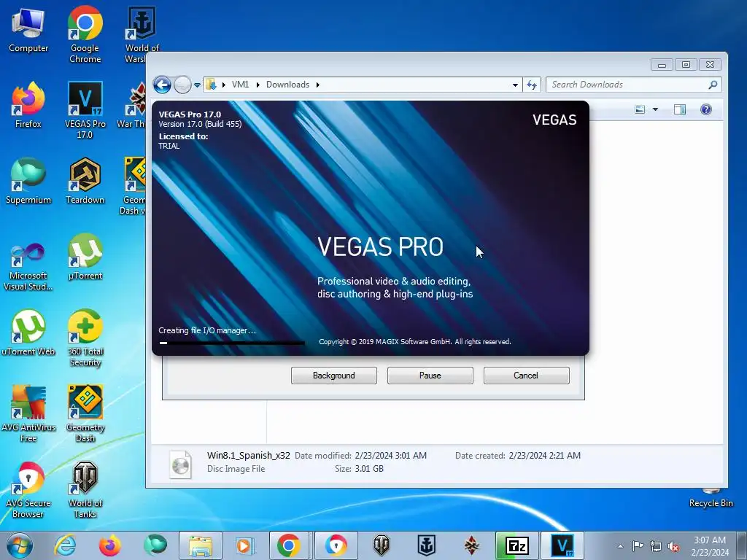This screenshot has height=560, width=747.
Task: Toggle the preview pane button
Action: pyautogui.click(x=680, y=109)
